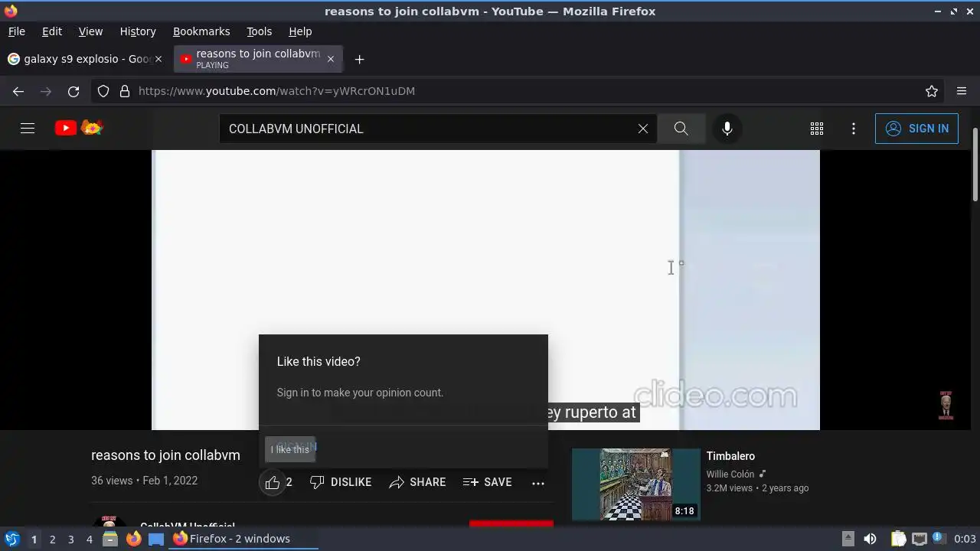This screenshot has width=980, height=551.
Task: Open the taskbar file manager
Action: point(110,539)
